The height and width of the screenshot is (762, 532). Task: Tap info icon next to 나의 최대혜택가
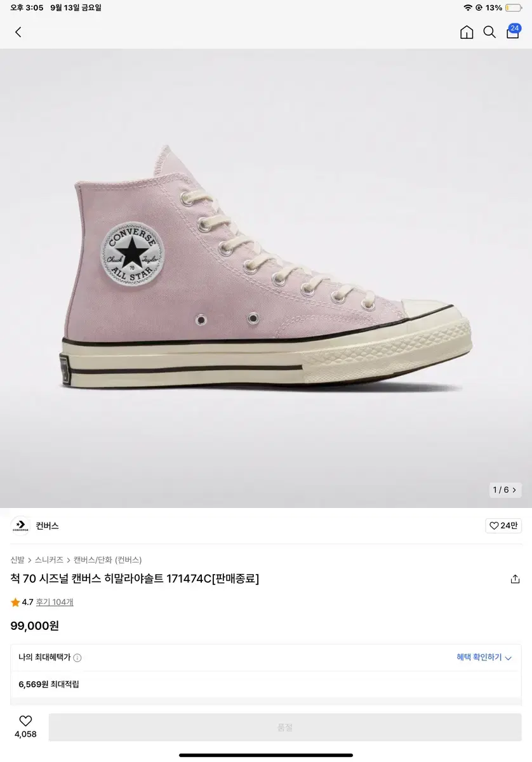[x=77, y=658]
